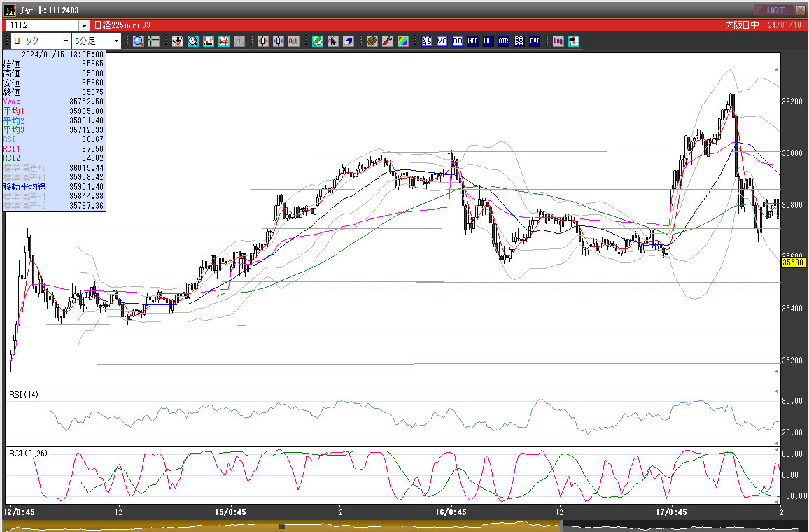Click the horizontal expand chart icon
The height and width of the screenshot is (532, 809).
pos(262,41)
